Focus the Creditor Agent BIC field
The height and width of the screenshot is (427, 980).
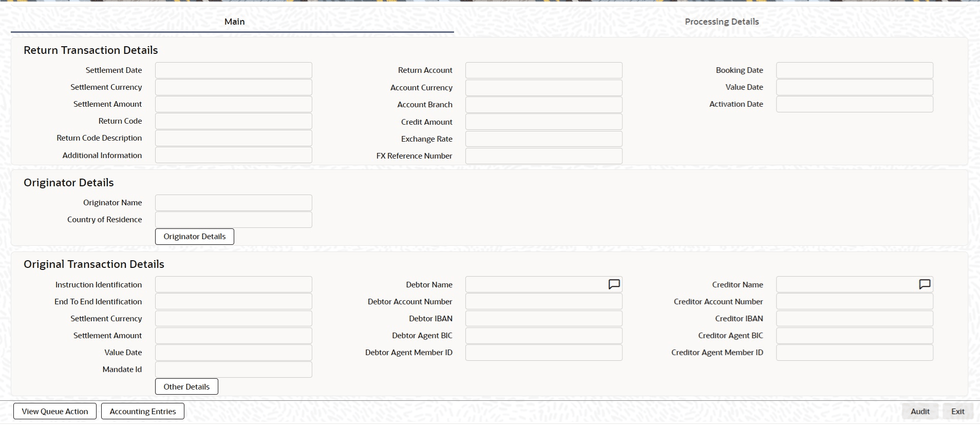(855, 336)
